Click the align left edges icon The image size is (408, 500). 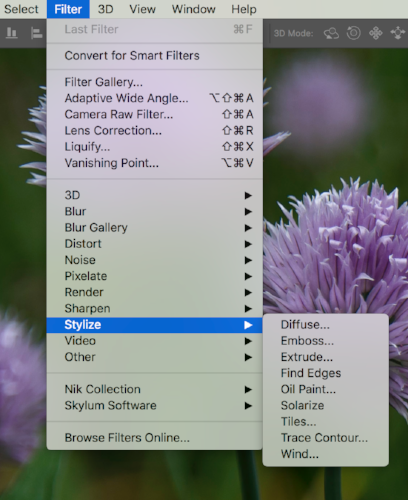click(36, 33)
